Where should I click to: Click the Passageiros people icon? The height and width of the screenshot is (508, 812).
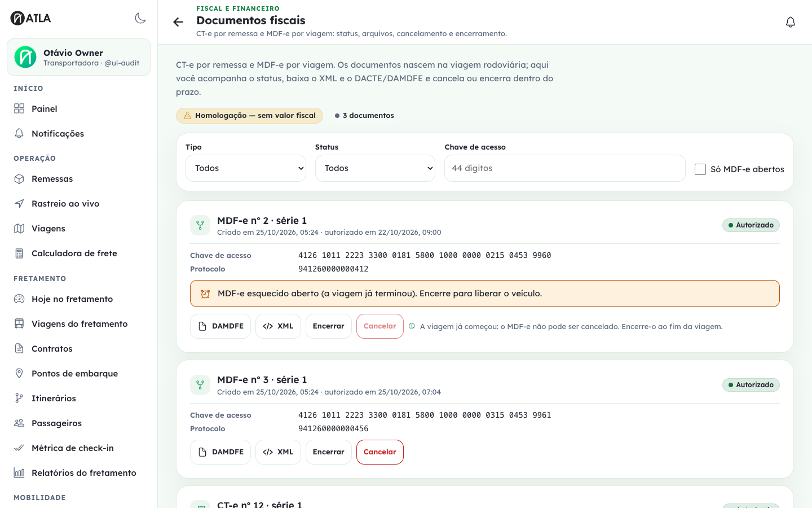point(19,423)
